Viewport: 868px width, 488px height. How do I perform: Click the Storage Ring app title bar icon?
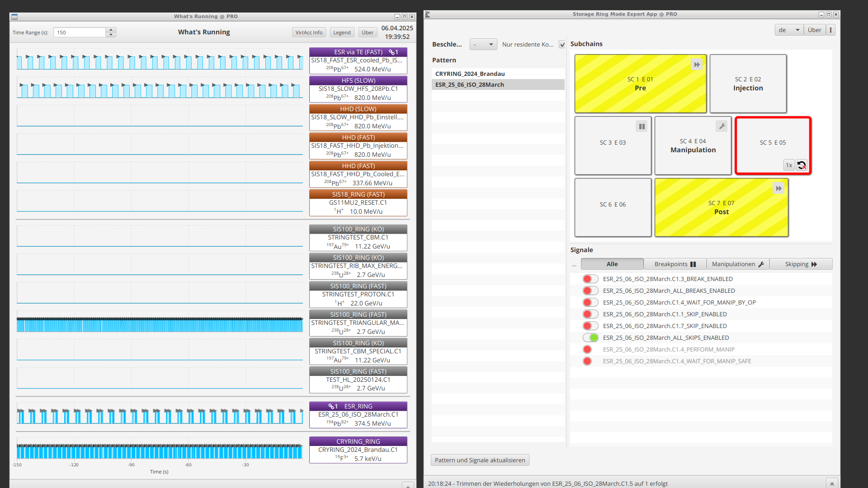click(428, 14)
